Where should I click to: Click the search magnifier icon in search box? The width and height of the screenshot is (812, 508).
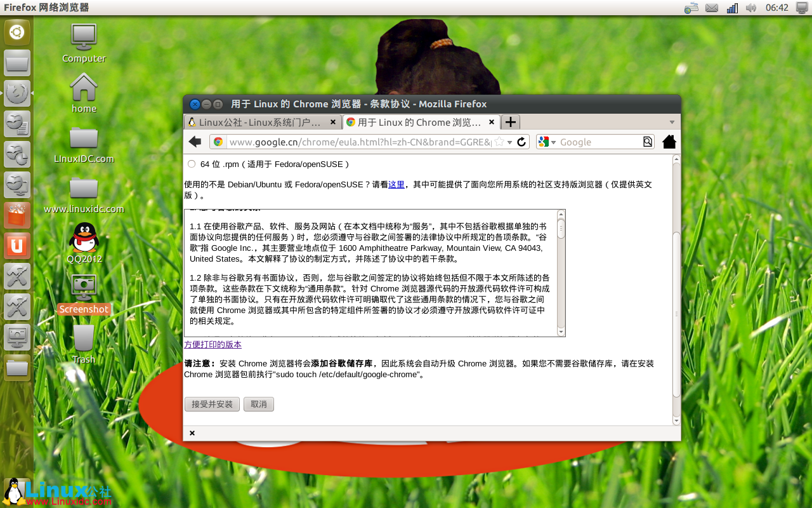click(647, 142)
